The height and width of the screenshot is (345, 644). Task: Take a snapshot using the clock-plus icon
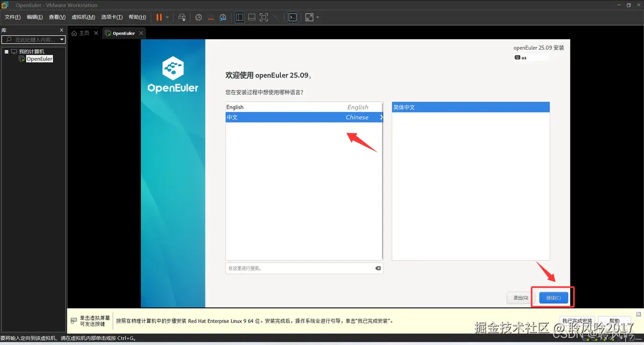pos(198,17)
